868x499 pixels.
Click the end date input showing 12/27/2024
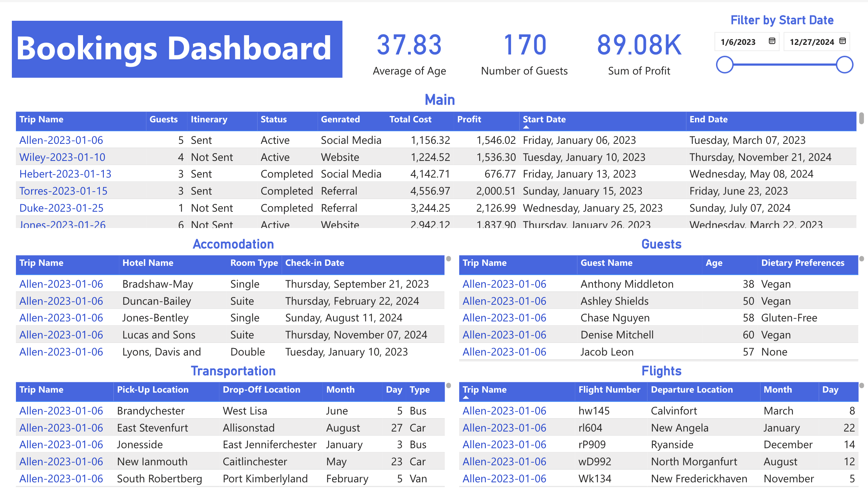(811, 42)
